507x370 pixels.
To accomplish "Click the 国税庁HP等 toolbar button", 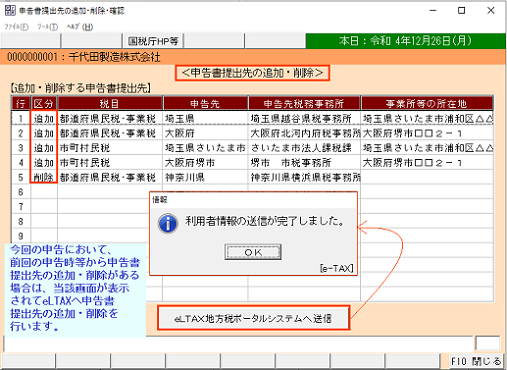I will click(153, 41).
